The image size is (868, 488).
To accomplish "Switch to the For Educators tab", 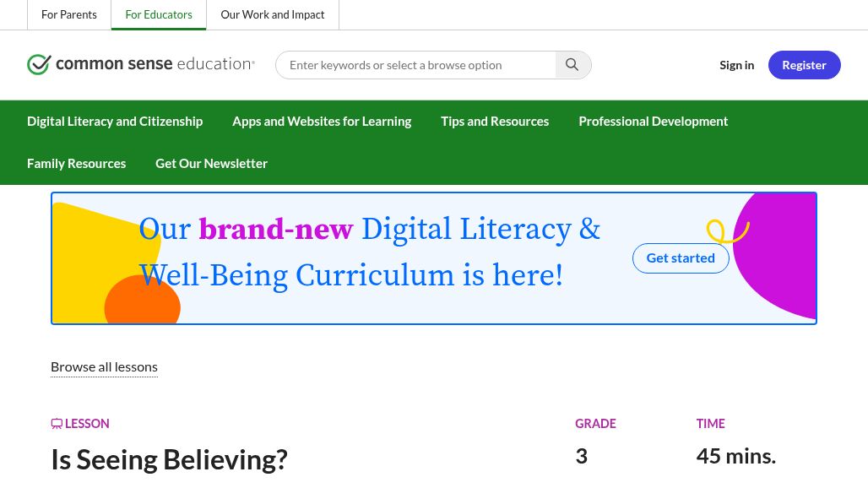I will coord(159,14).
